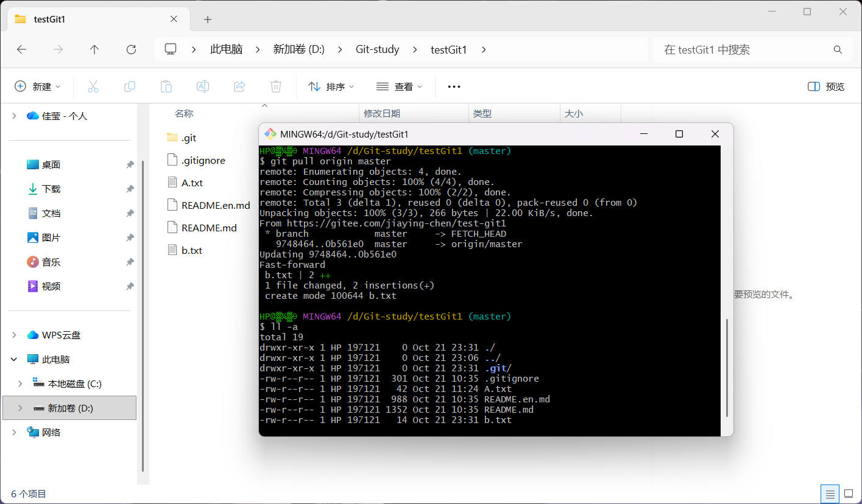Click the Delete trash icon
Image resolution: width=862 pixels, height=504 pixels.
[x=276, y=86]
